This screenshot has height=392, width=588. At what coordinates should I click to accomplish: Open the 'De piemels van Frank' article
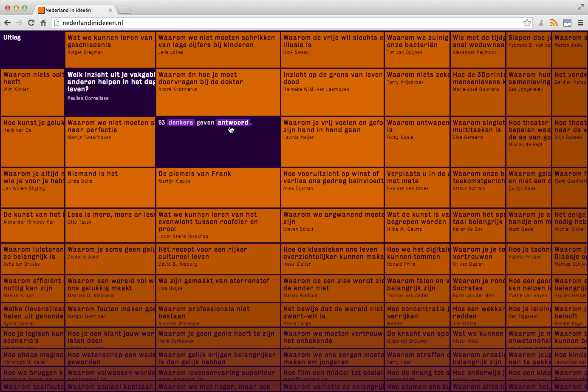pos(195,174)
